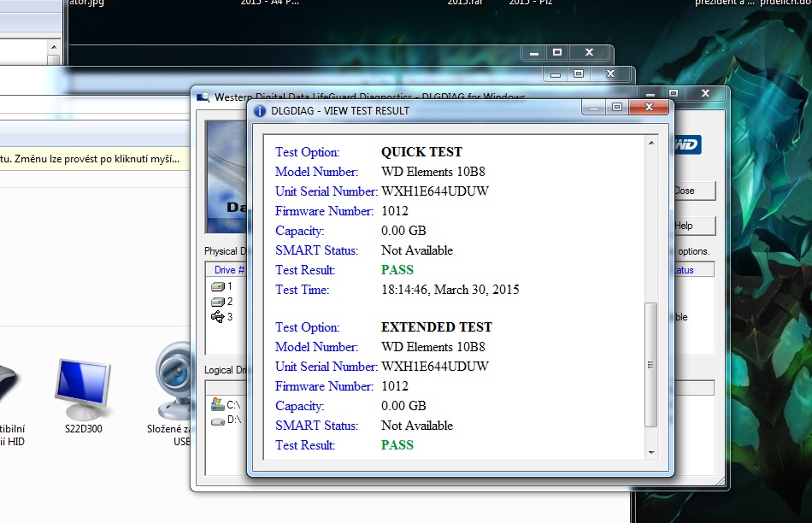
Task: Select USB drive 3 icon
Action: click(x=217, y=316)
